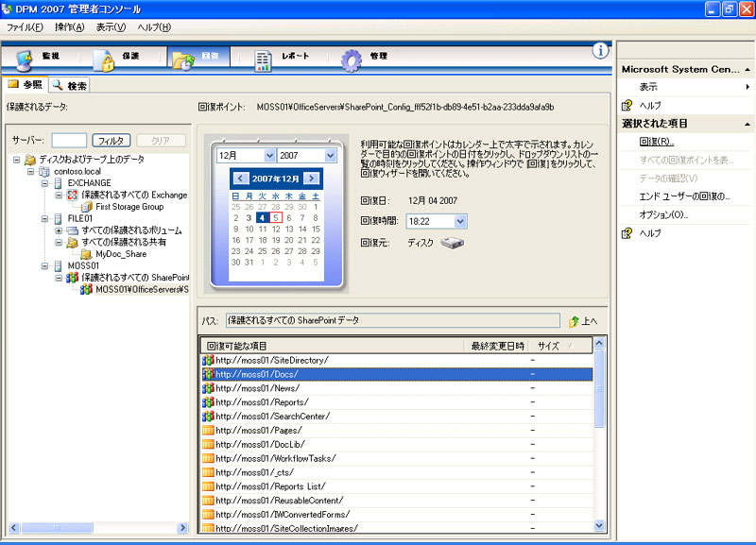Click the 回復(R)... action link
This screenshot has width=756, height=545.
656,142
